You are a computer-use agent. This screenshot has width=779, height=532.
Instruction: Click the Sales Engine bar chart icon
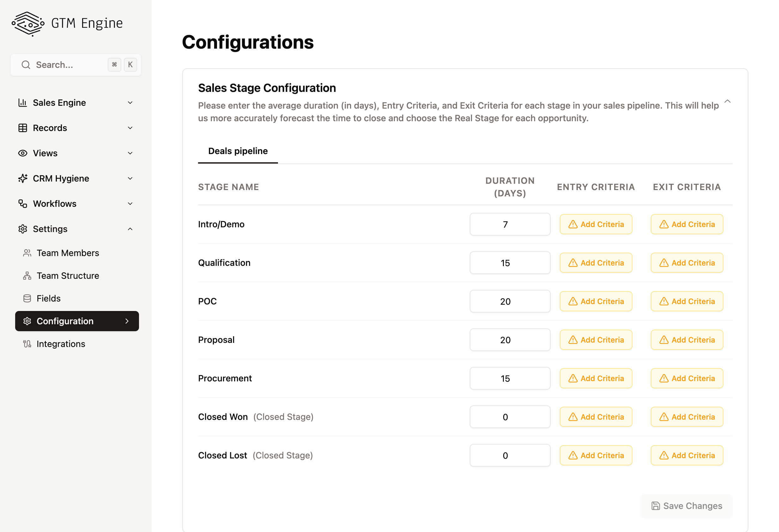22,103
